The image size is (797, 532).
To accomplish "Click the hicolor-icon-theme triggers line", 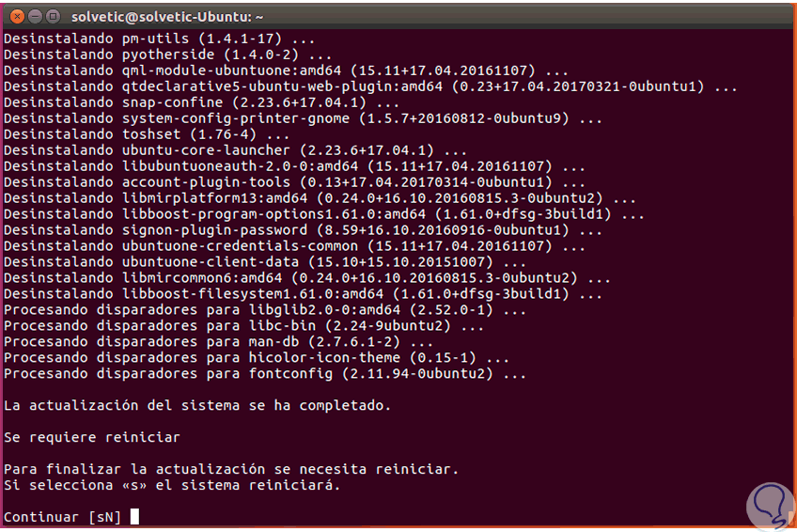I will [256, 358].
